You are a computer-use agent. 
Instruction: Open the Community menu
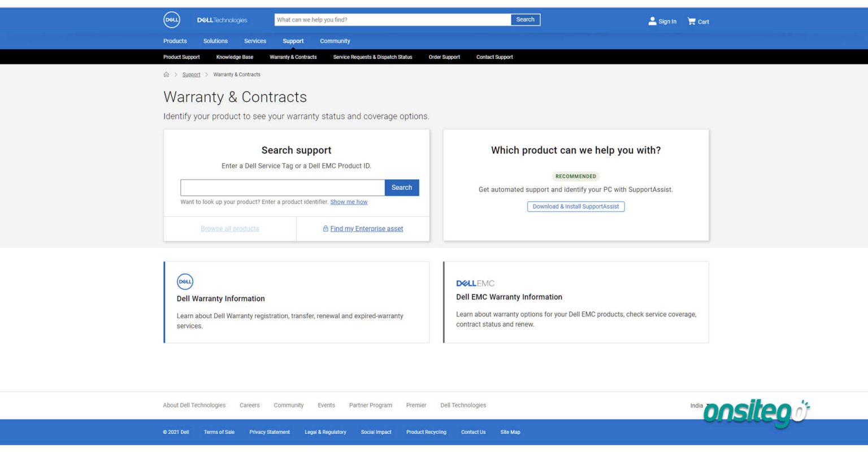click(335, 41)
